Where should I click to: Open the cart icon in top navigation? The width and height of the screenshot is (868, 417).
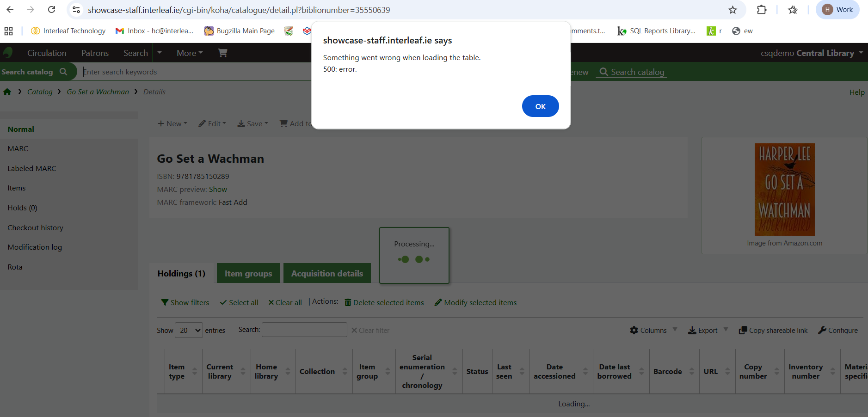click(x=222, y=53)
